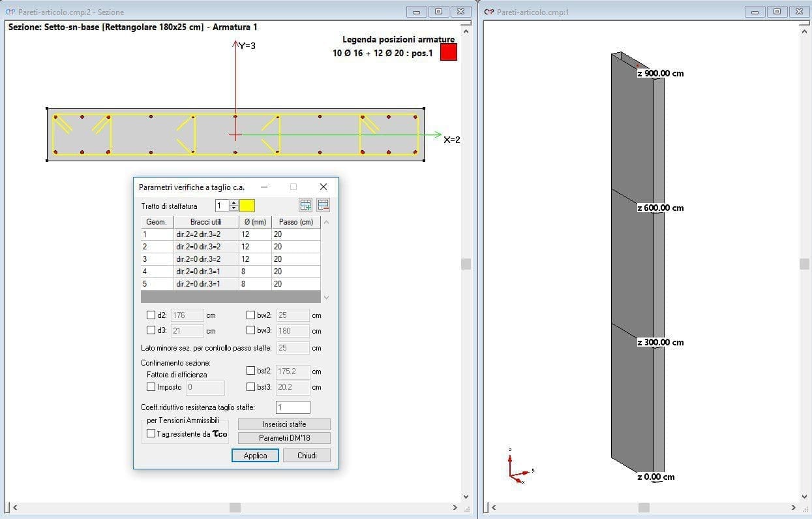
Task: Click the 3D view scroll down arrow
Action: pos(804,497)
